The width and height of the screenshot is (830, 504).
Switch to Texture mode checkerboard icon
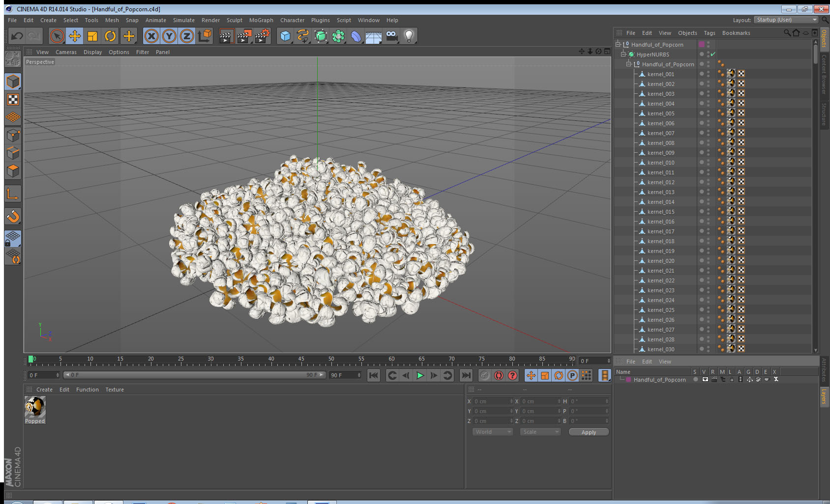coord(13,100)
